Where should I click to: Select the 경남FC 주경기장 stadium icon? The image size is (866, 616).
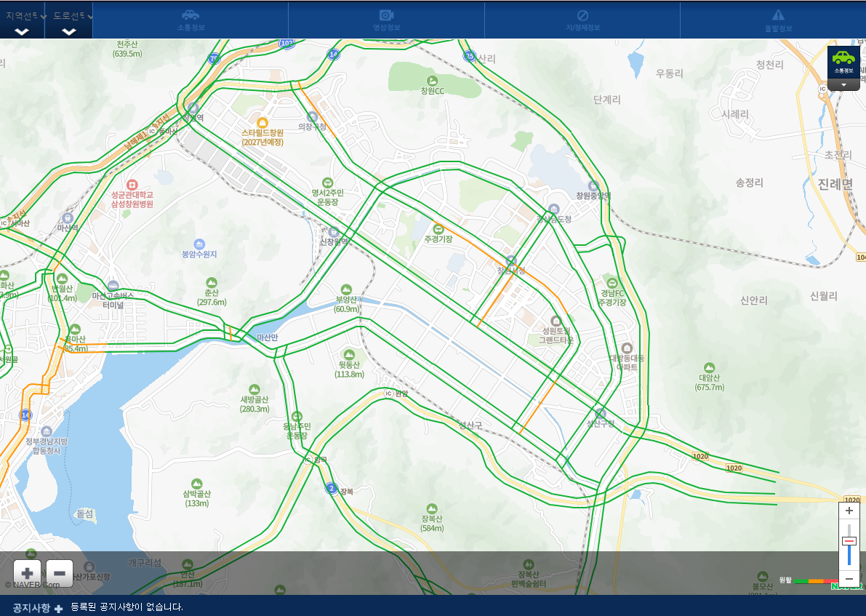point(612,284)
